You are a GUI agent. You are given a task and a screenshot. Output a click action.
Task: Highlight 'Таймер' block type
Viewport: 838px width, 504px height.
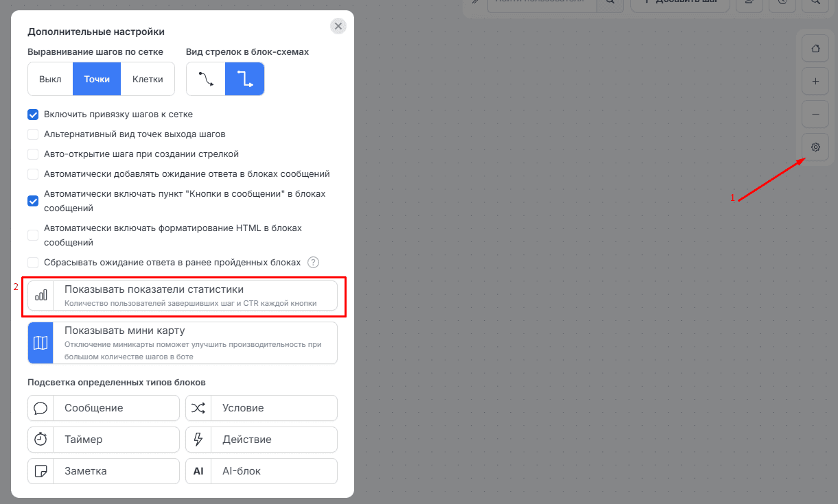point(104,440)
